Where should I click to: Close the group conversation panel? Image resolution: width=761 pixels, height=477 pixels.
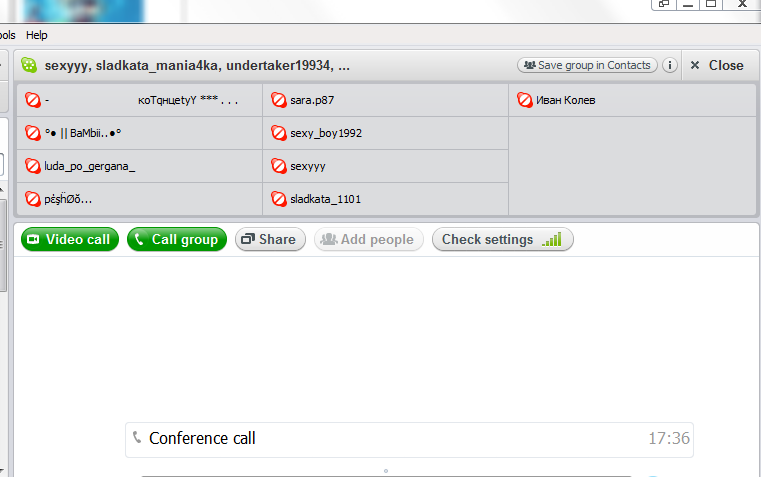717,65
